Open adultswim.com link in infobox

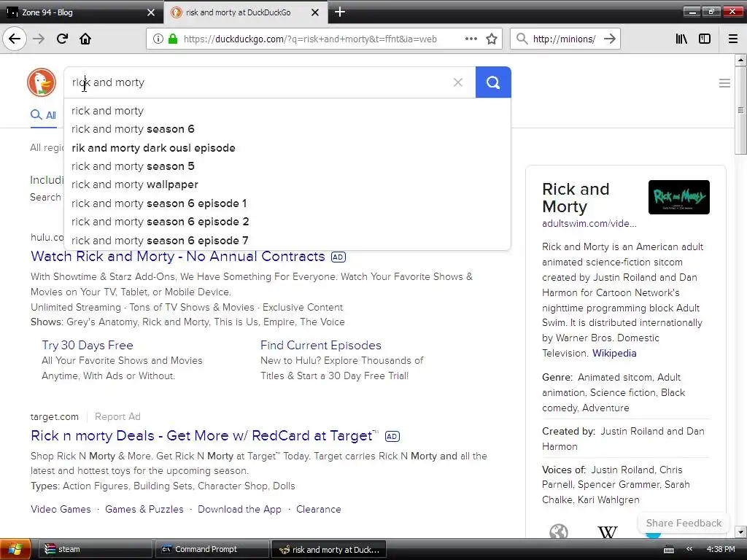589,223
